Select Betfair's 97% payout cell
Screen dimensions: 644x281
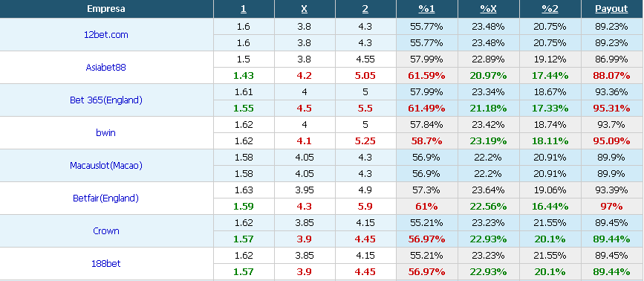click(612, 206)
